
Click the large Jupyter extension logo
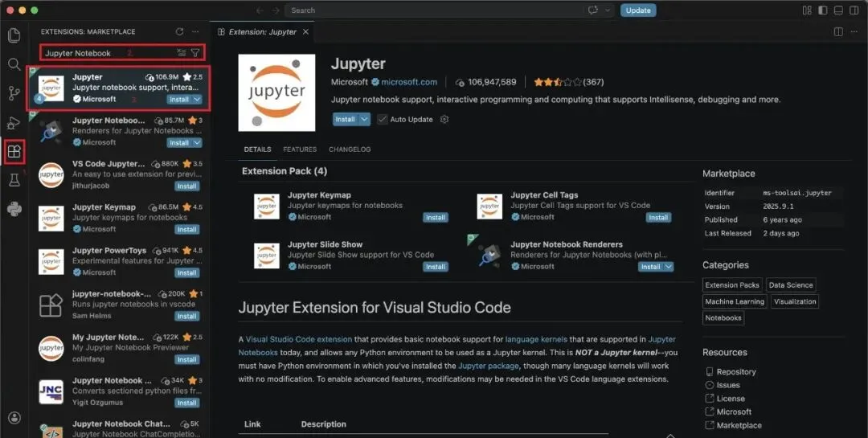tap(276, 92)
